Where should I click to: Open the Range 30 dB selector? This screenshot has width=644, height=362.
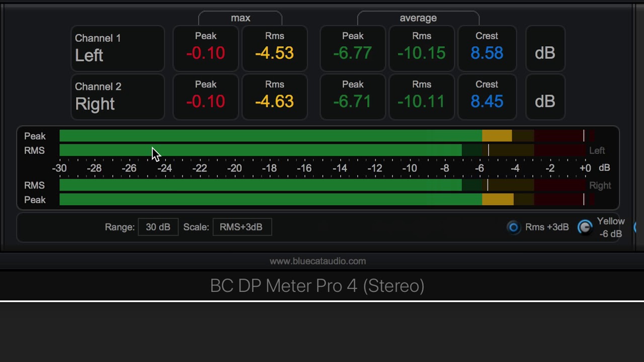158,227
